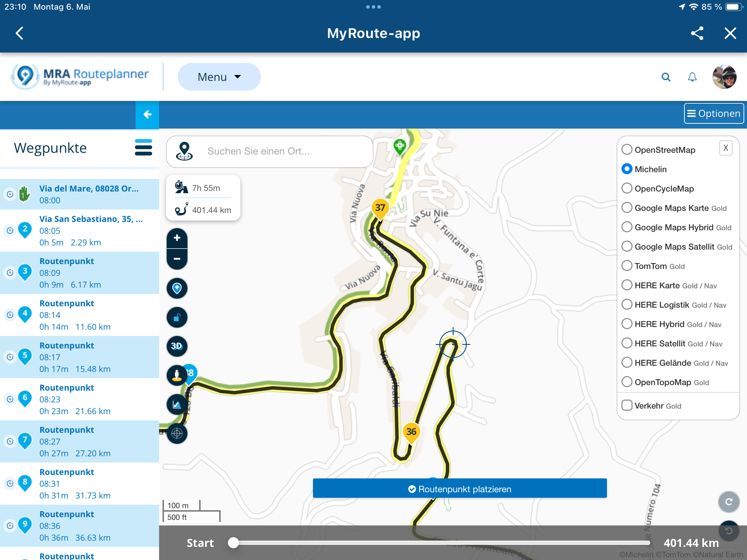This screenshot has height=560, width=747.
Task: Center map with the crosshair locate button
Action: point(177,433)
